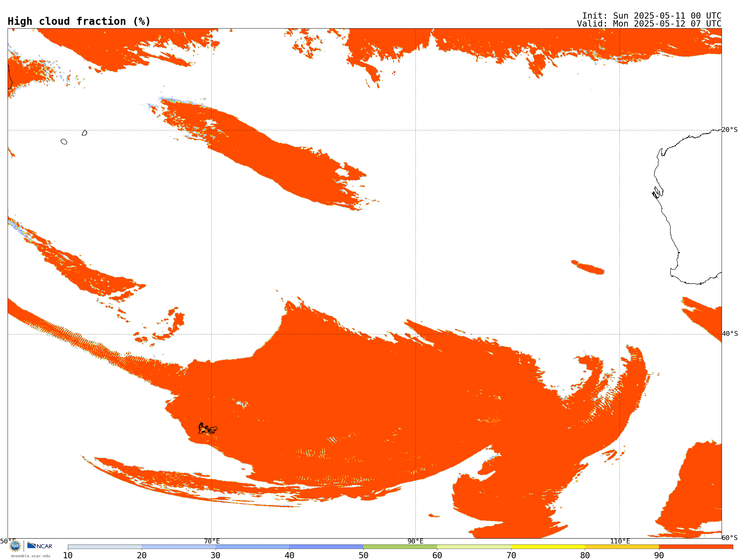Click the colorbar tick label 30
Image resolution: width=744 pixels, height=560 pixels.
coord(216,556)
